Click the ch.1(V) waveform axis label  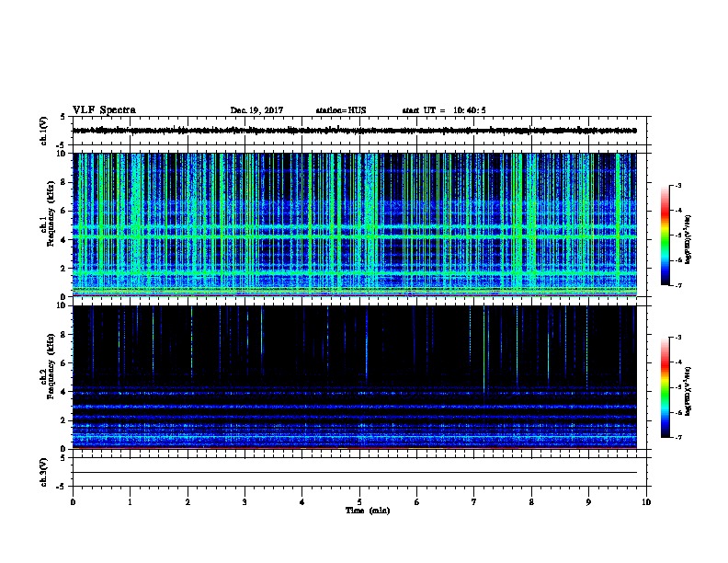[44, 131]
